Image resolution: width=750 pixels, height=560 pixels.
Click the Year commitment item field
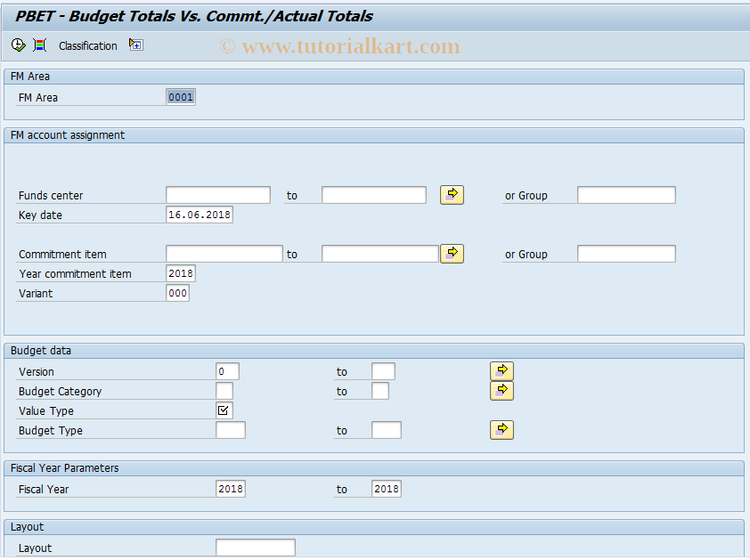(x=181, y=273)
